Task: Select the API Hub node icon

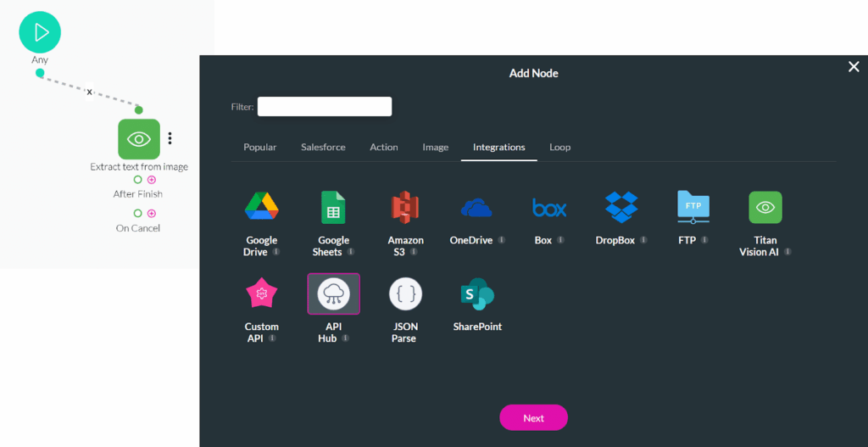Action: click(x=333, y=293)
